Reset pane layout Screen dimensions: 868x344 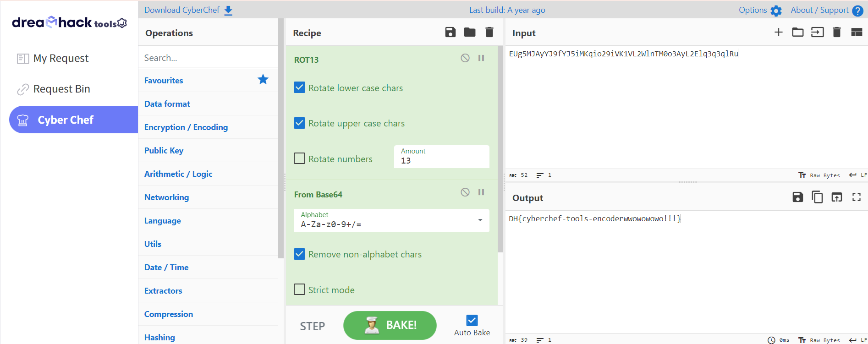point(857,32)
